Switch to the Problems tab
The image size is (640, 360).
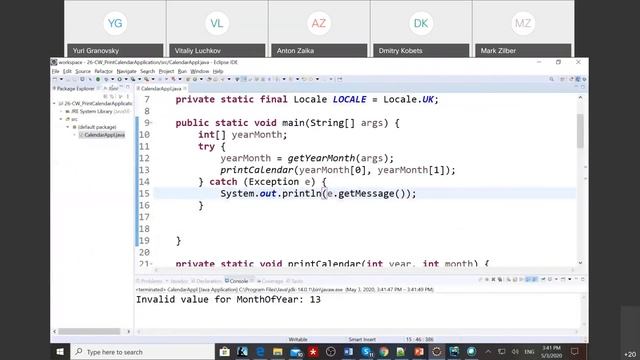(x=149, y=281)
